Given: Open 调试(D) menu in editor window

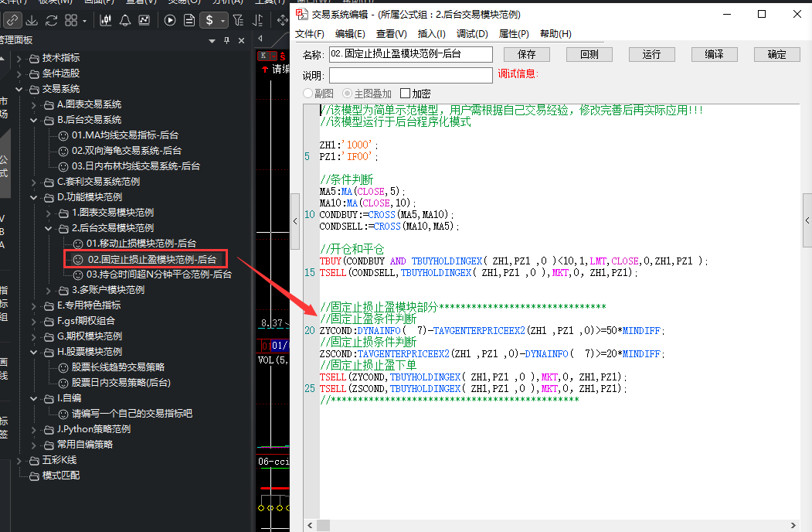Looking at the screenshot, I should 472,34.
